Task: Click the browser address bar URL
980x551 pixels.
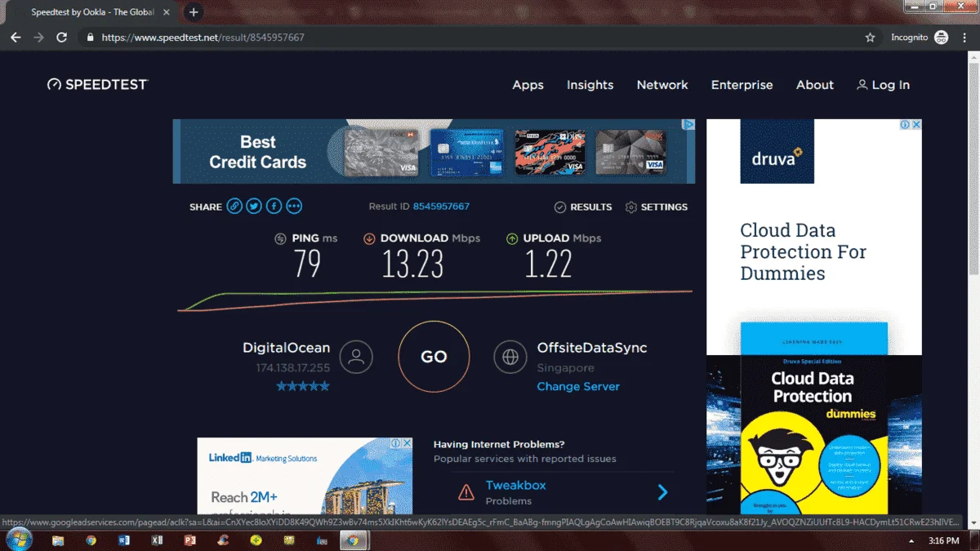Action: click(x=203, y=38)
